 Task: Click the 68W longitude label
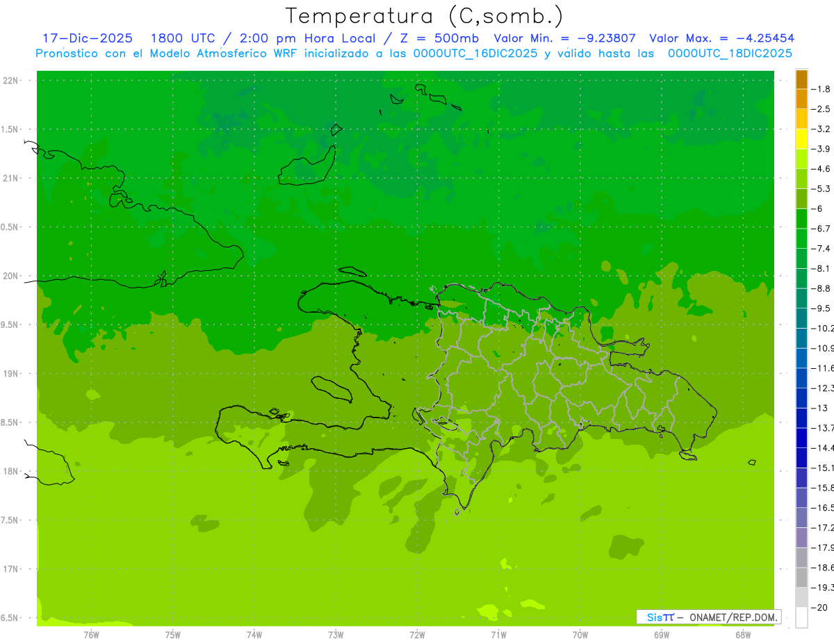pos(743,635)
